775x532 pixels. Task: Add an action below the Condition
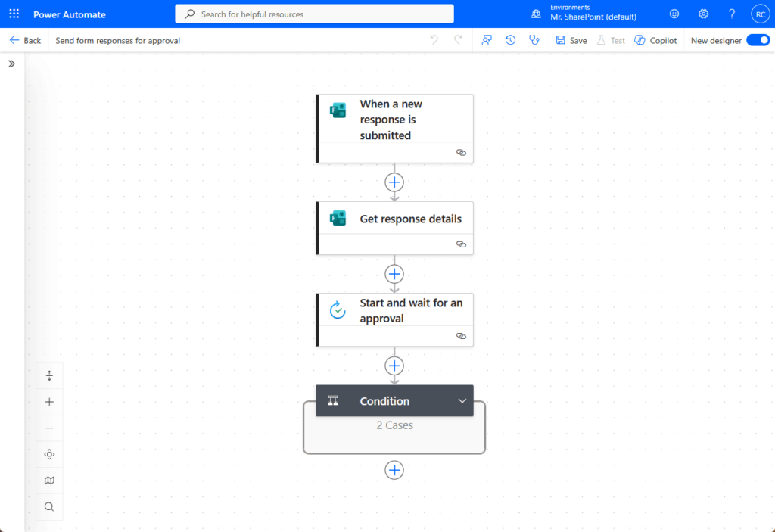coord(394,470)
